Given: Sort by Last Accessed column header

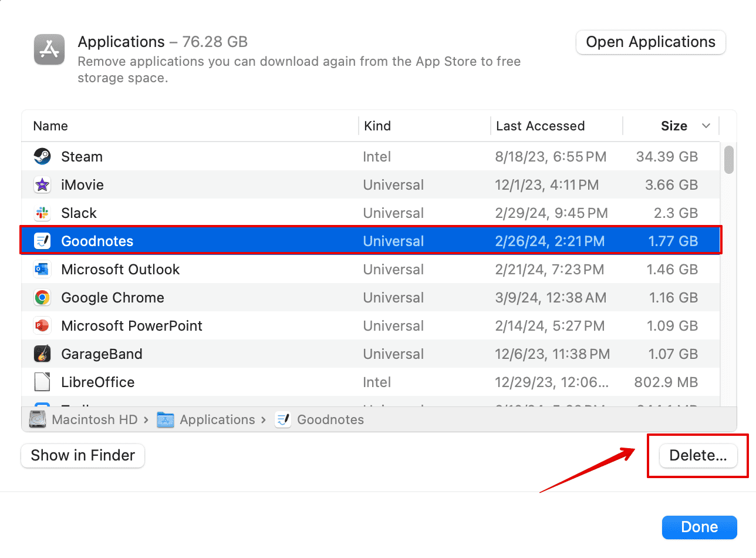Looking at the screenshot, I should click(x=540, y=126).
